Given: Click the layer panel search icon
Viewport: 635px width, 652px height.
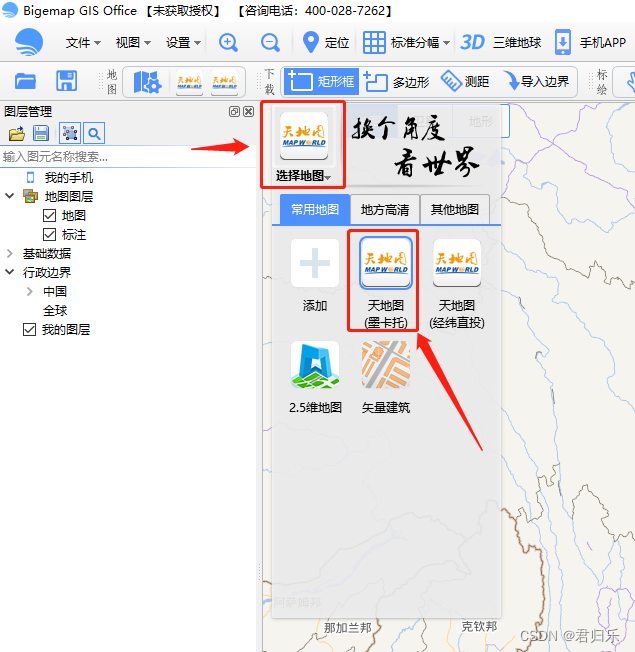Looking at the screenshot, I should point(94,133).
